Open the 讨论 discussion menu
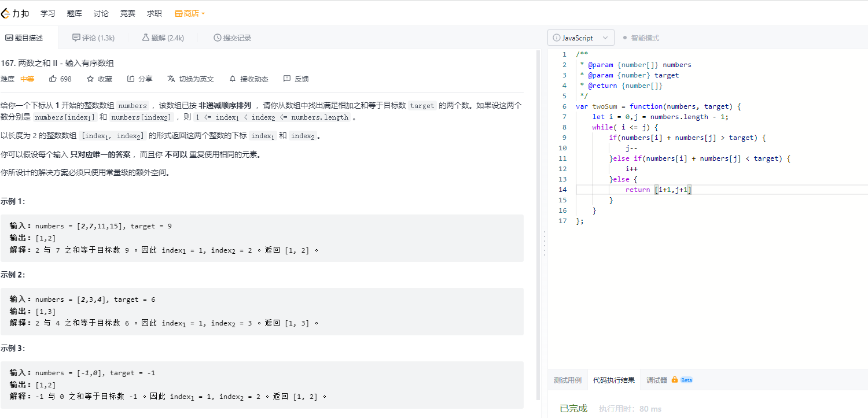Screen dimensions: 868x418 [101, 13]
